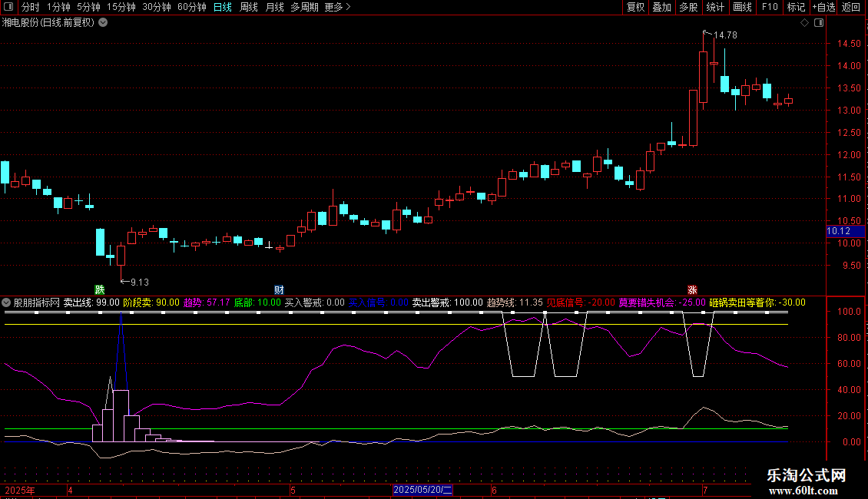
Task: Click the blue 财 event marker
Action: [279, 290]
